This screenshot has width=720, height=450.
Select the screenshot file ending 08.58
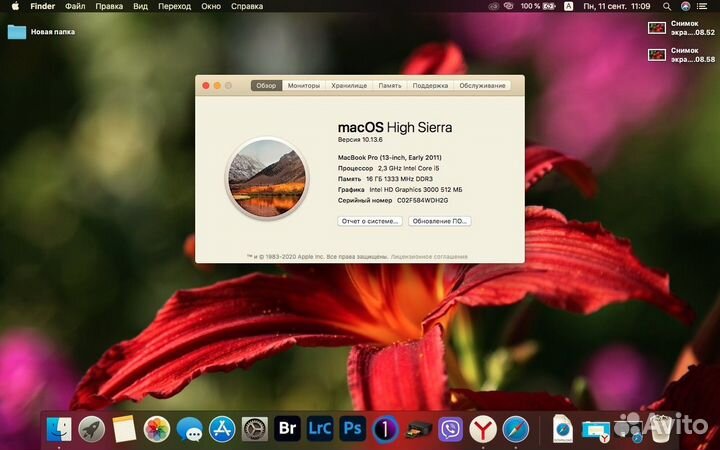point(681,55)
